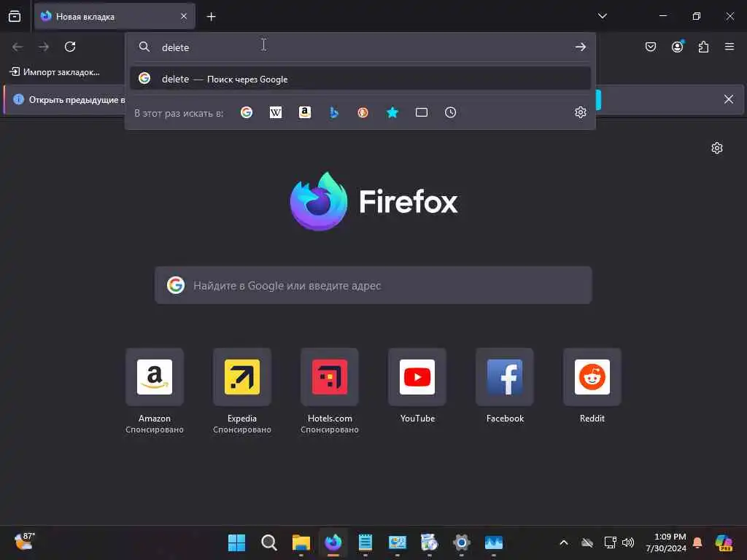The height and width of the screenshot is (560, 747).
Task: Open extensions puzzle icon
Action: coord(703,47)
